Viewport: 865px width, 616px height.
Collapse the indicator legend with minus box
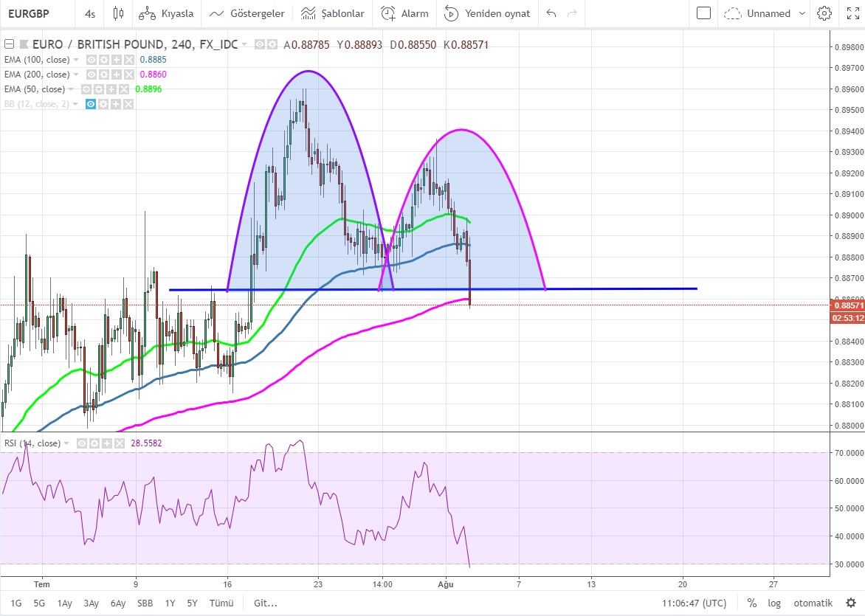(x=9, y=45)
